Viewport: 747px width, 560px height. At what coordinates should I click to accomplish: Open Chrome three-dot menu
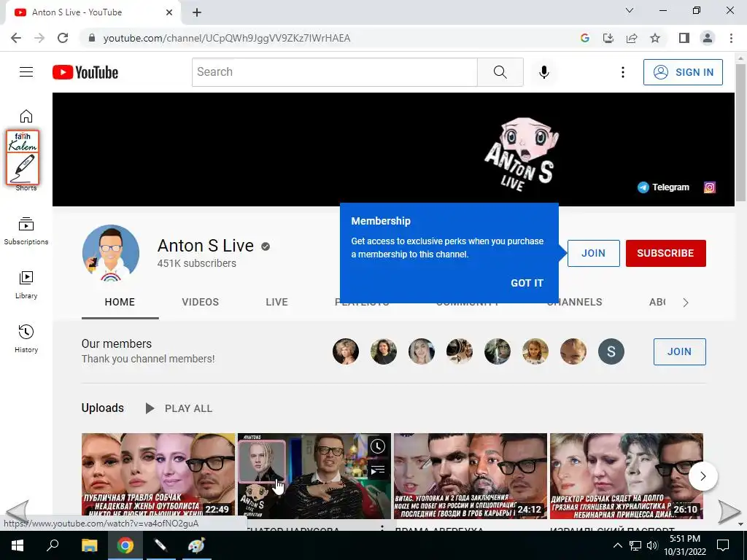[731, 38]
